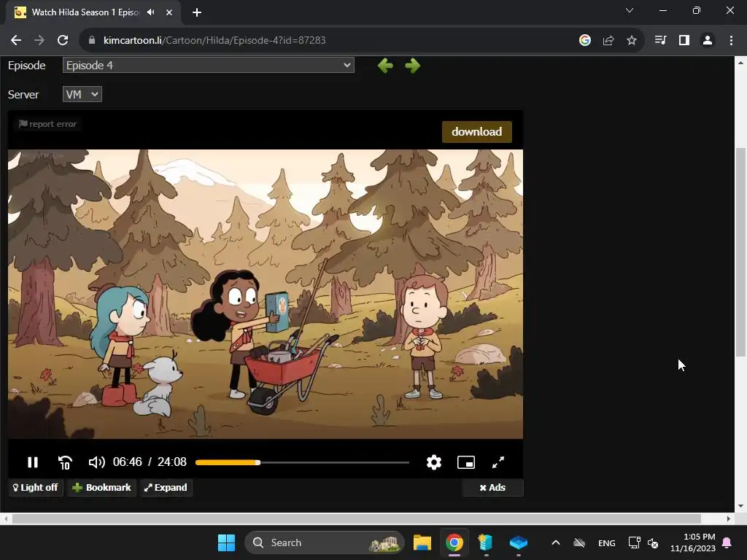Open Chrome profile menu
This screenshot has height=560, width=747.
(708, 41)
